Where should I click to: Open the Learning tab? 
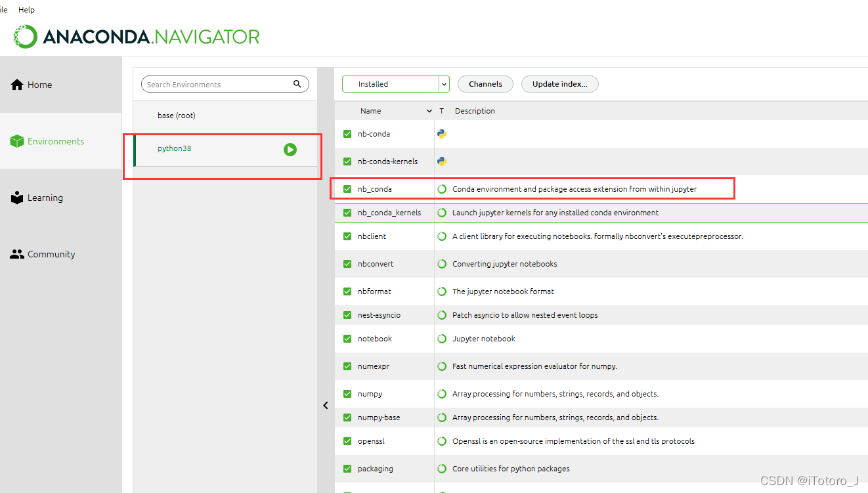tap(60, 198)
